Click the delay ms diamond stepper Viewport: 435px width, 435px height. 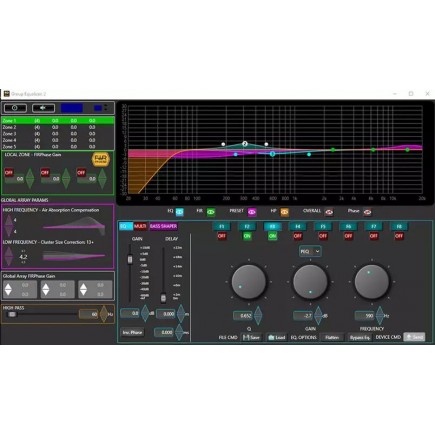tap(179, 332)
